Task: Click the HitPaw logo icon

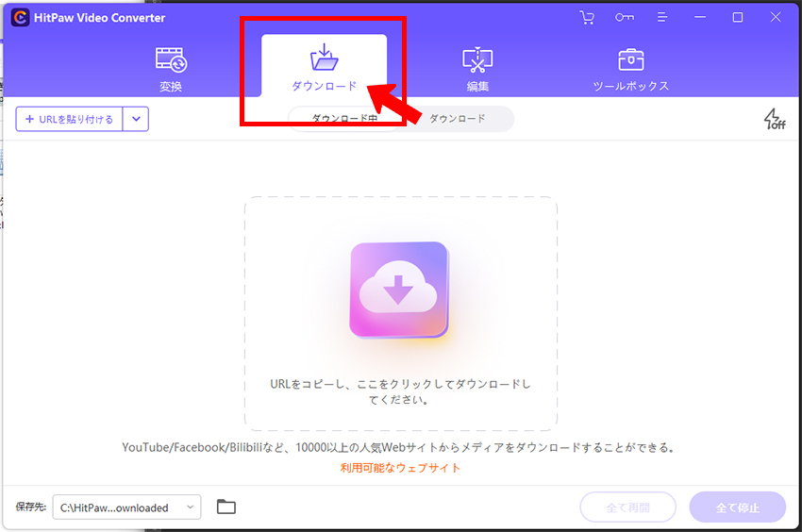Action: coord(20,17)
